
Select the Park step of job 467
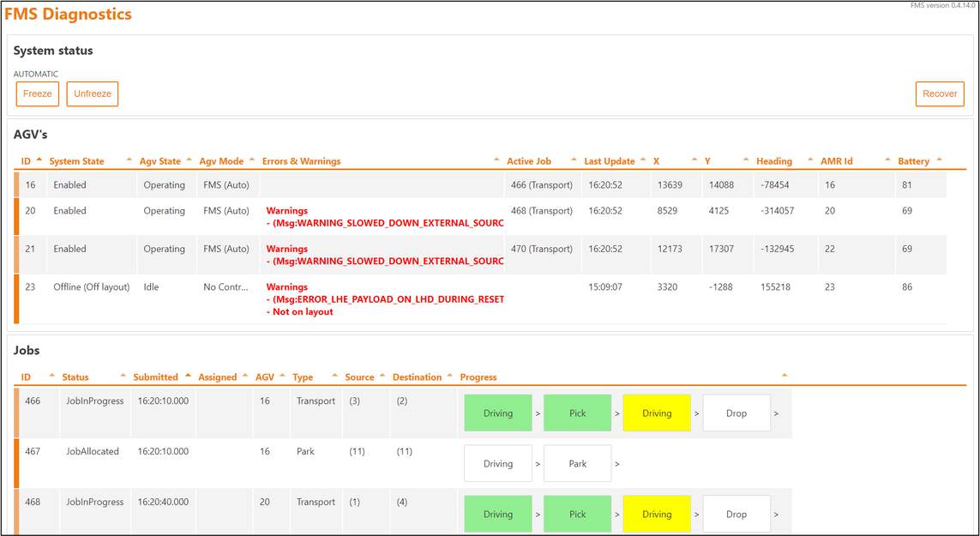tap(577, 464)
